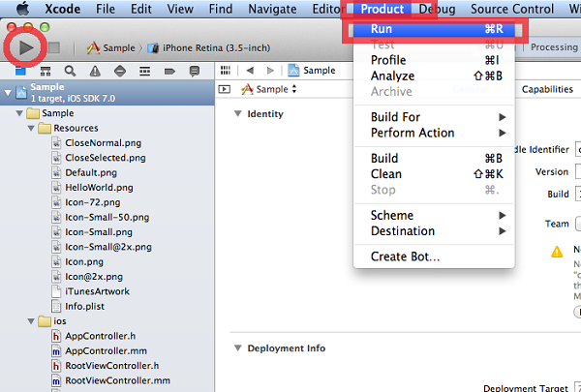Select Icon-72.png file
The height and width of the screenshot is (392, 581).
click(x=93, y=202)
